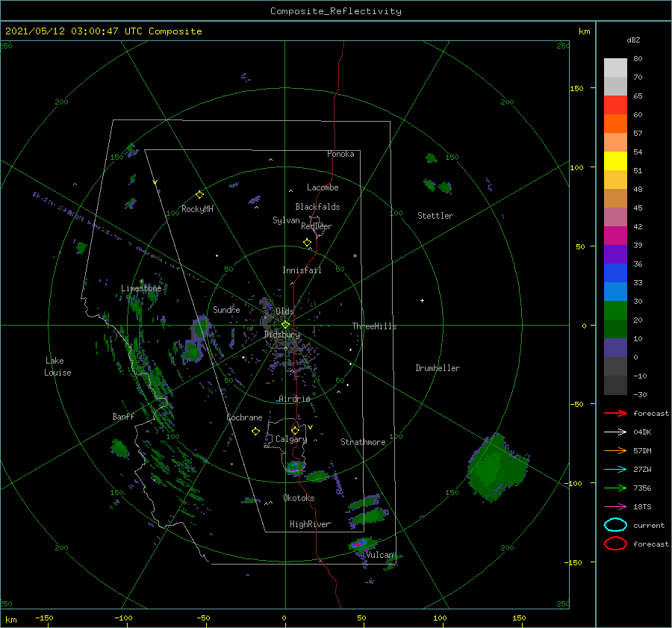This screenshot has width=672, height=628.
Task: Click the RedDeer city label
Action: (317, 226)
